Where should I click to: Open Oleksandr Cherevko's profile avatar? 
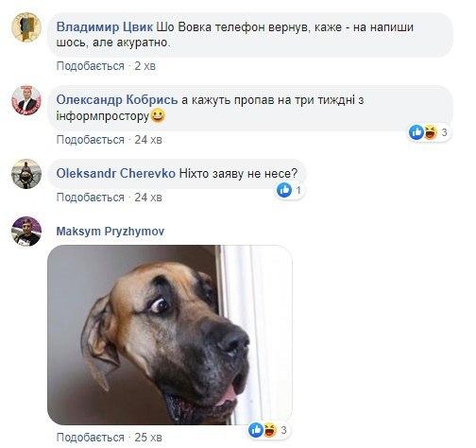(x=26, y=174)
